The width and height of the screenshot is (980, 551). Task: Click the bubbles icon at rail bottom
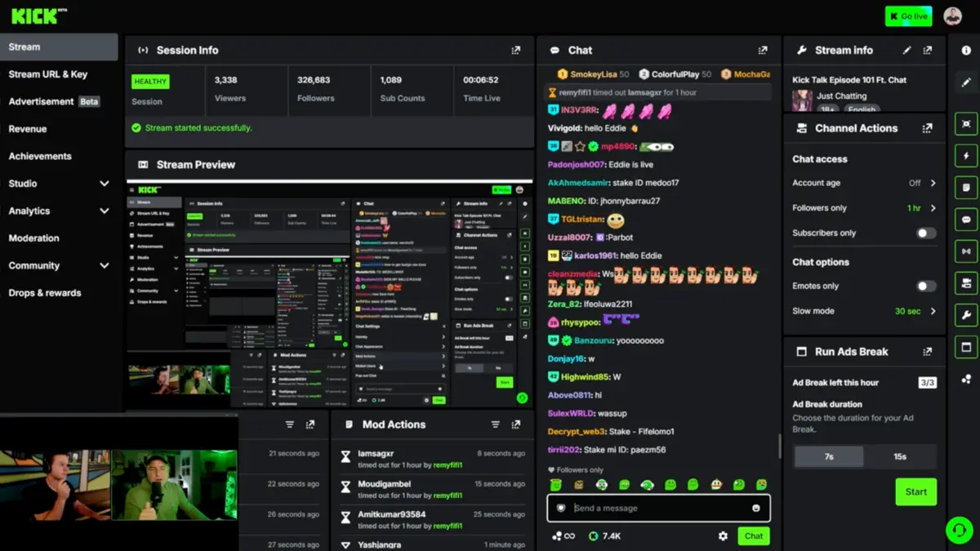[x=966, y=379]
